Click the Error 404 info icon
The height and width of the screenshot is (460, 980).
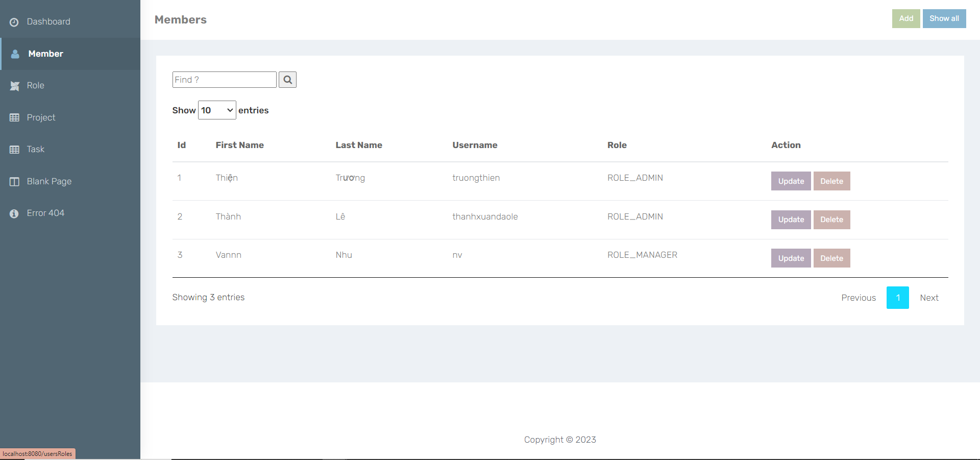[13, 213]
